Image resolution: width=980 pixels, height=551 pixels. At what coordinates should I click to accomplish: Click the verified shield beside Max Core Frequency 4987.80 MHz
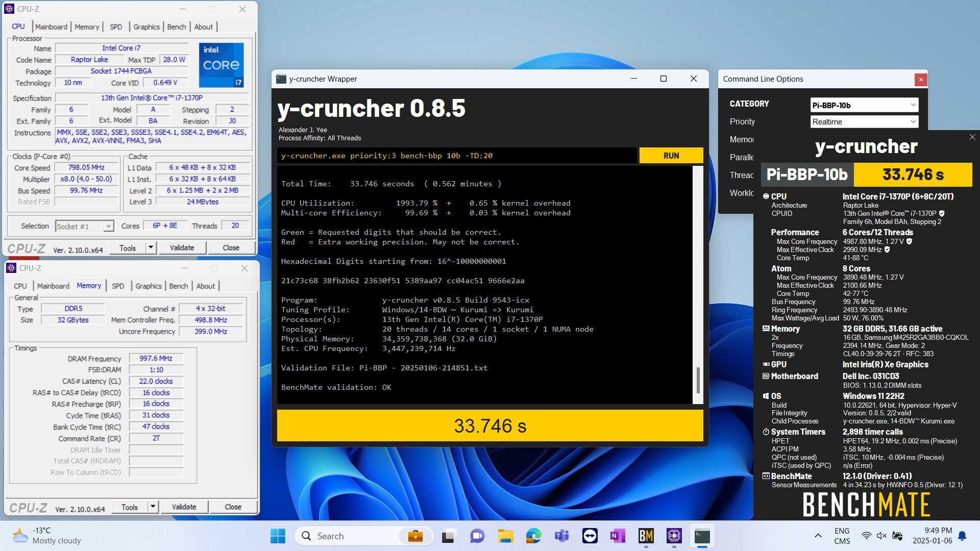click(x=909, y=241)
